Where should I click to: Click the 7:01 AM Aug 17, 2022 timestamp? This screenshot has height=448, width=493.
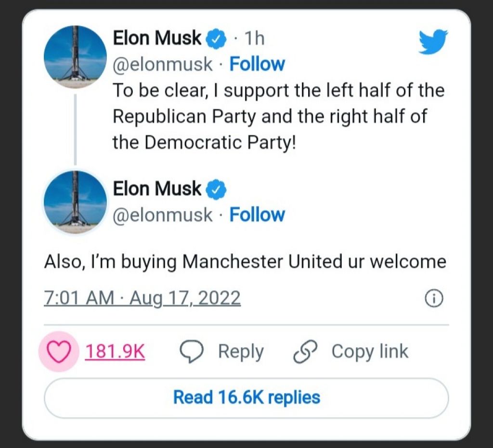142,299
